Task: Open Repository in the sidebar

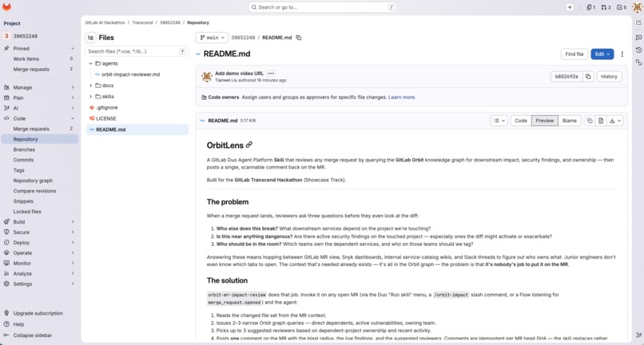Action: (x=39, y=139)
